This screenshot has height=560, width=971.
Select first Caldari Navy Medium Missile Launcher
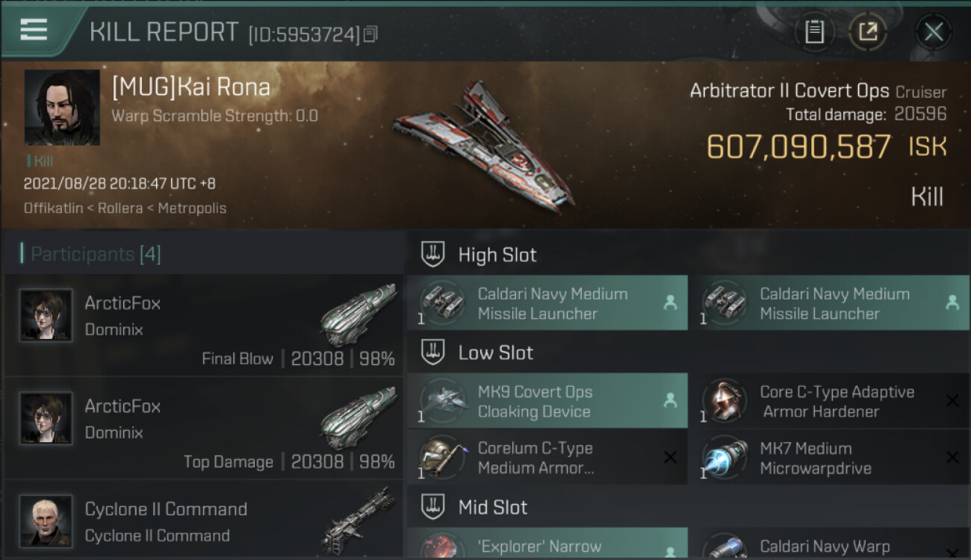[x=547, y=303]
